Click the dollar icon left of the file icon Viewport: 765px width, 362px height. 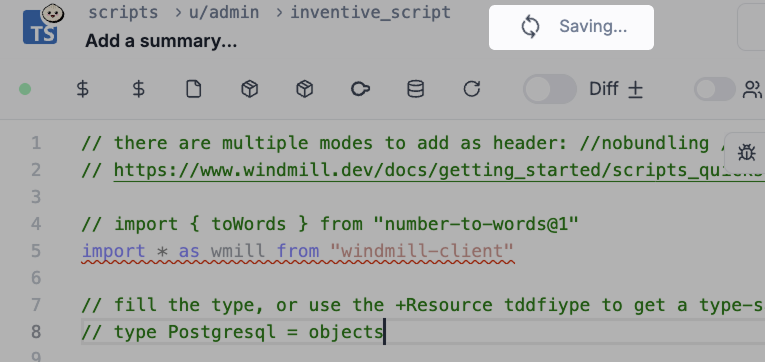click(x=139, y=89)
